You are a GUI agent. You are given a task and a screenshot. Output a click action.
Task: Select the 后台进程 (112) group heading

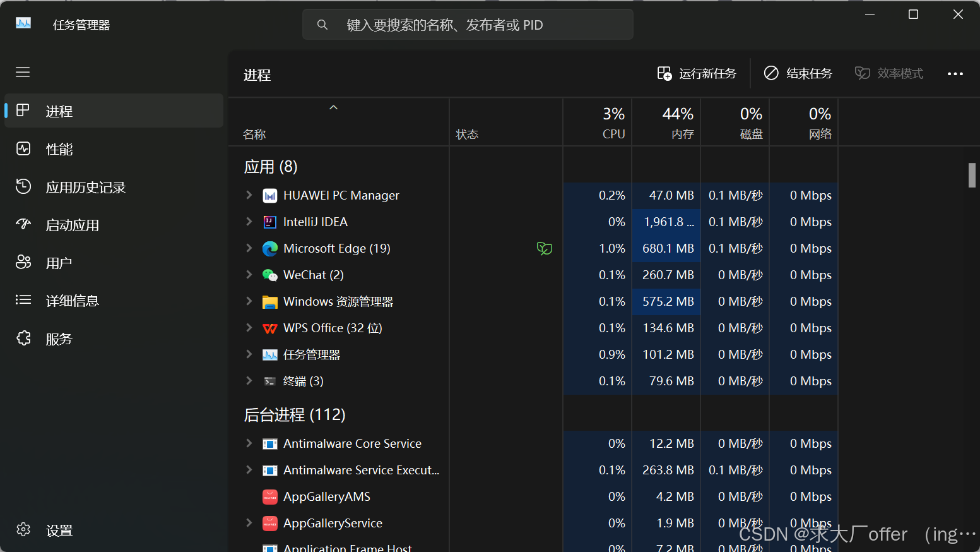(295, 415)
